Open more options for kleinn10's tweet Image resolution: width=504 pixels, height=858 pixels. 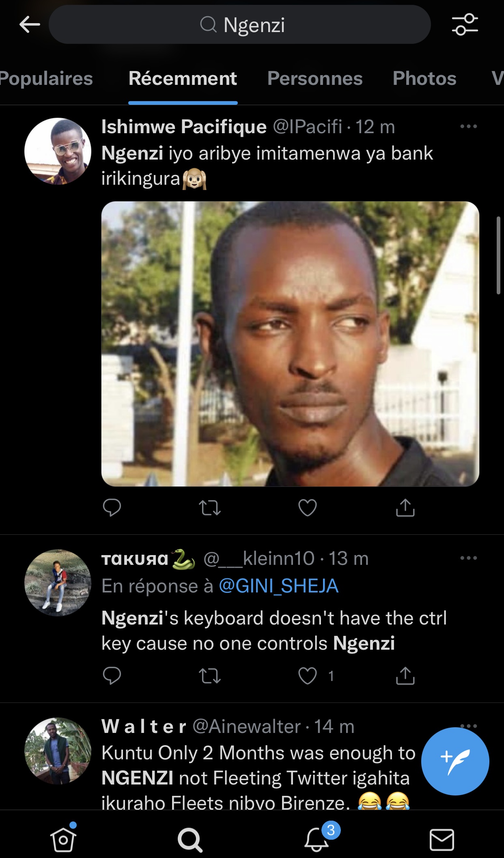(x=468, y=558)
